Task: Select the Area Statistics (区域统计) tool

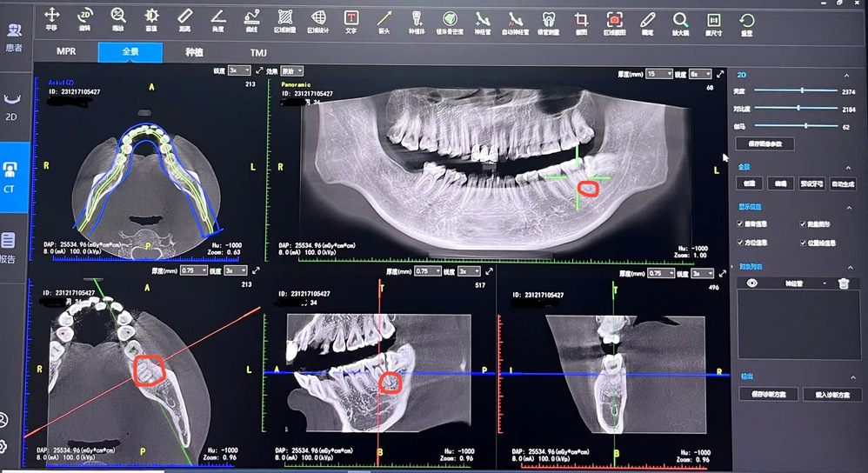Action: coord(318,20)
